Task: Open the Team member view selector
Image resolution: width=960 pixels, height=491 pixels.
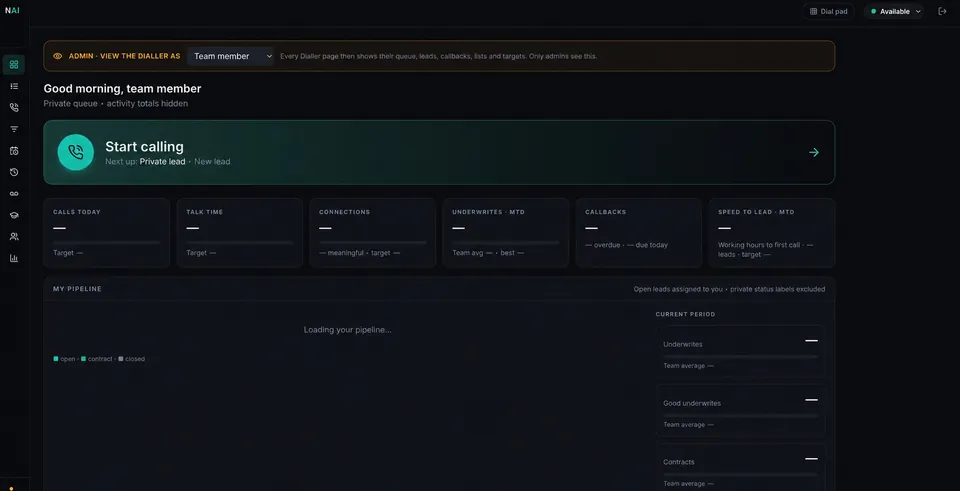Action: [x=230, y=56]
